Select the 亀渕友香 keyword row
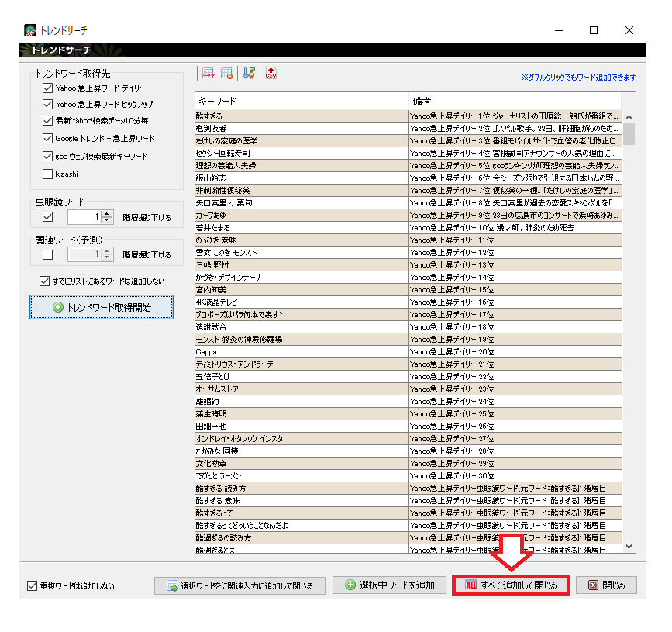672x632 pixels. click(408, 129)
